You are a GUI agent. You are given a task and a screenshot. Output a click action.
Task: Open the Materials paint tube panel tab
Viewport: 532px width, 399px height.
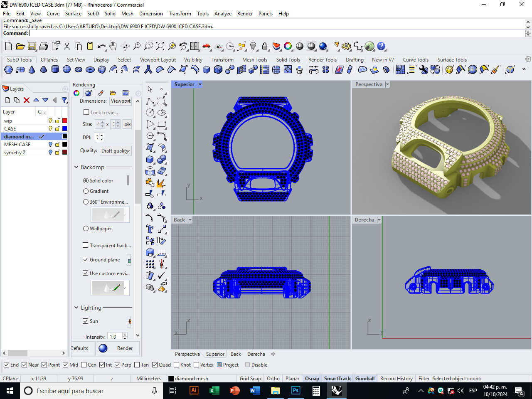pos(101,93)
